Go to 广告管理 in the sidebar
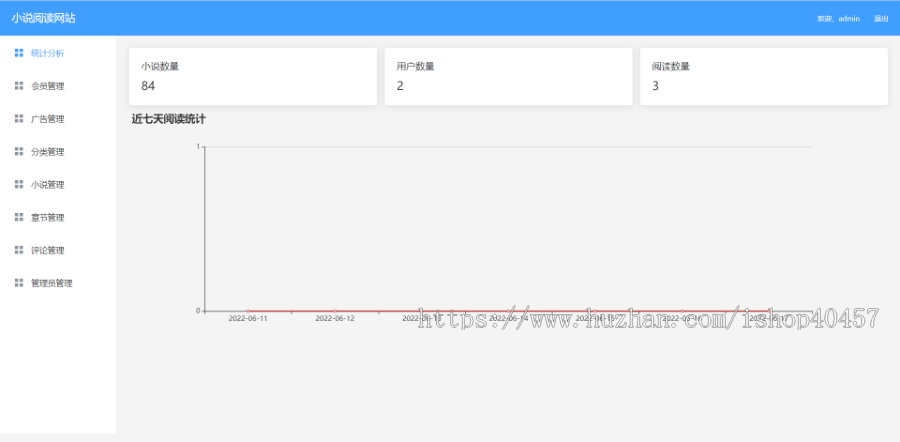This screenshot has width=900, height=442. click(58, 119)
